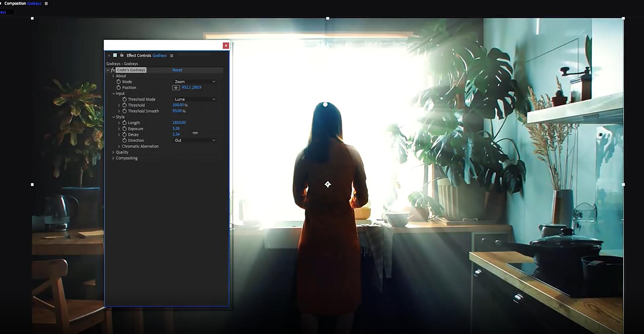Click the Exposure value 5.28
644x334 pixels.
click(176, 128)
